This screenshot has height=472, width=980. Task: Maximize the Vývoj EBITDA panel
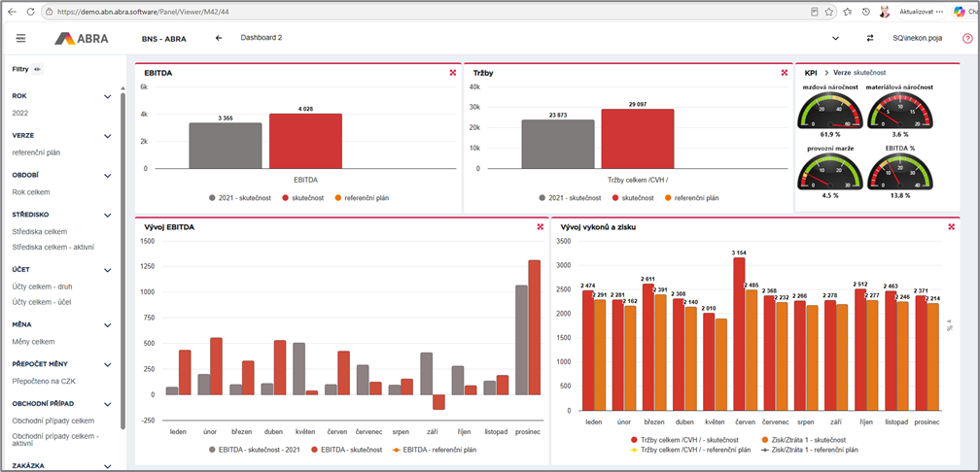coord(540,226)
